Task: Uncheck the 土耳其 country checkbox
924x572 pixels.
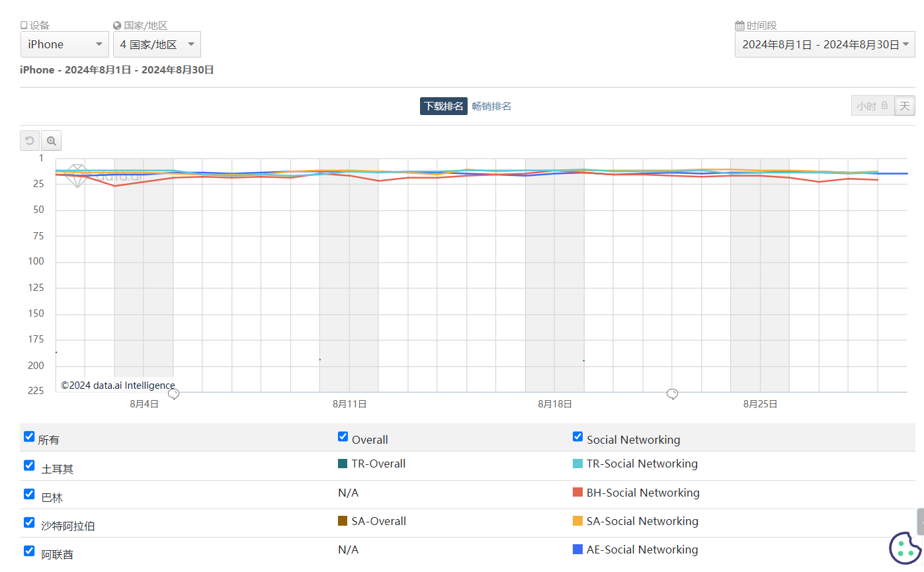Action: click(29, 465)
